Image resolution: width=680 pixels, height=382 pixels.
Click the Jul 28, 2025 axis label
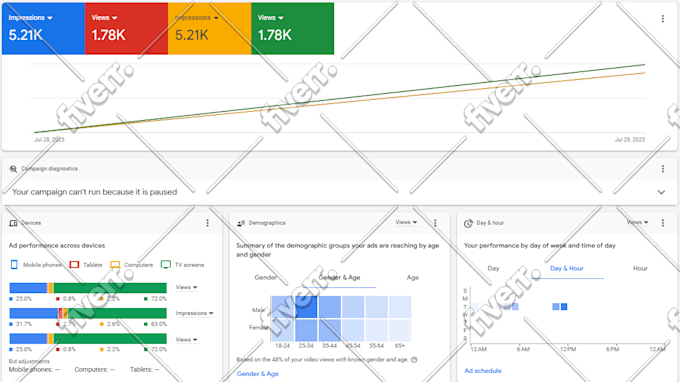tap(49, 140)
